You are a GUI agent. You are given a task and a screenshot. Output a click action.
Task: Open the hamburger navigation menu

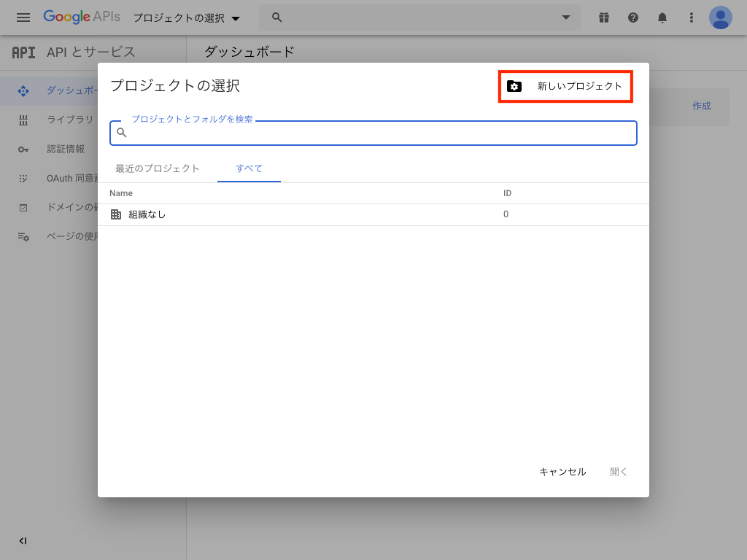(x=23, y=17)
